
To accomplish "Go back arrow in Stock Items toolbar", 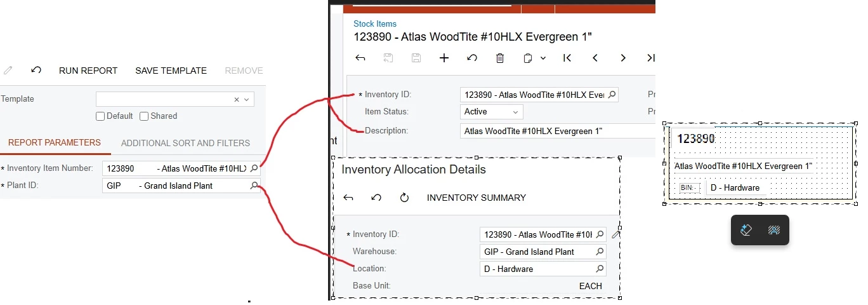I will [x=360, y=58].
